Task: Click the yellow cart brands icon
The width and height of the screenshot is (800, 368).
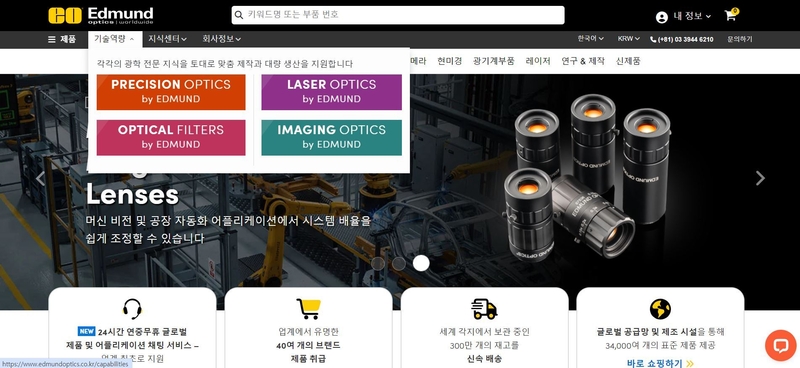Action: point(309,309)
